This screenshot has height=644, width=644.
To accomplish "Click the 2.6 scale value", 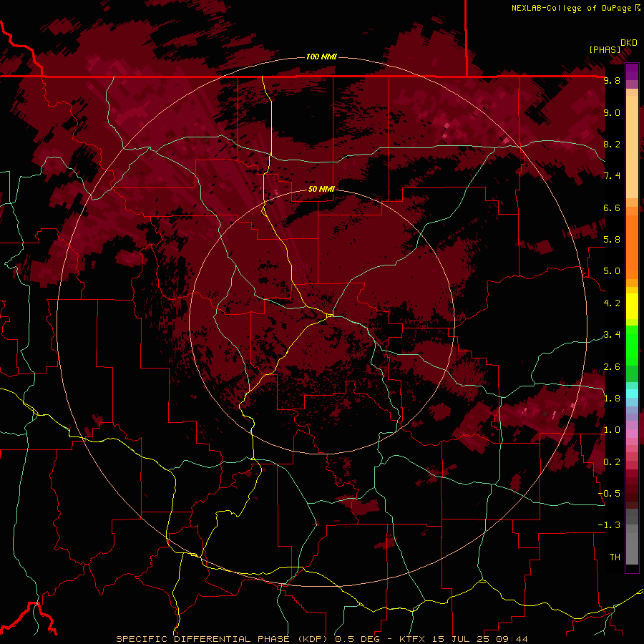I will 612,367.
